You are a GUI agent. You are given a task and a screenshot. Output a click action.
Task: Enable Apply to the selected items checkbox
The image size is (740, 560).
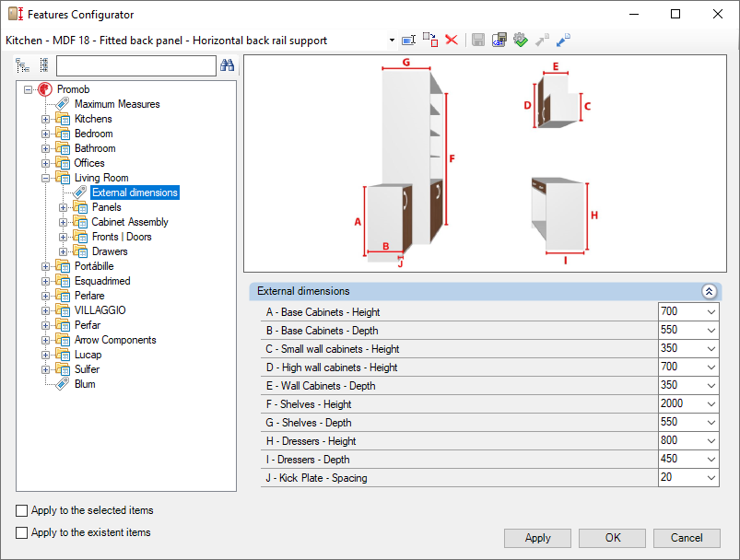(22, 510)
